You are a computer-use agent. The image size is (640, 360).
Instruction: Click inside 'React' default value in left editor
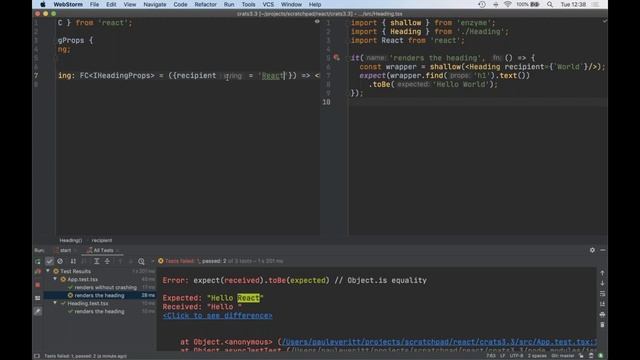pyautogui.click(x=272, y=76)
